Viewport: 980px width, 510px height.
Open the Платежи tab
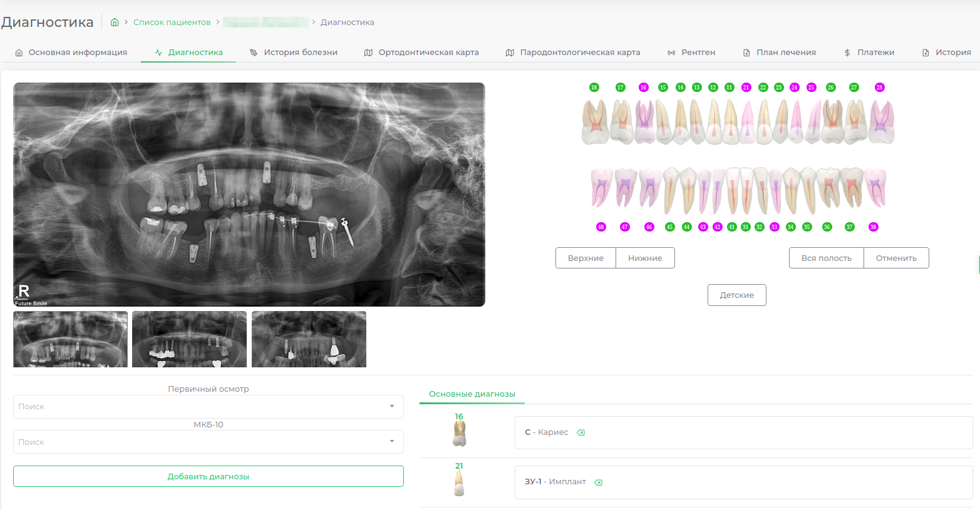(x=869, y=53)
